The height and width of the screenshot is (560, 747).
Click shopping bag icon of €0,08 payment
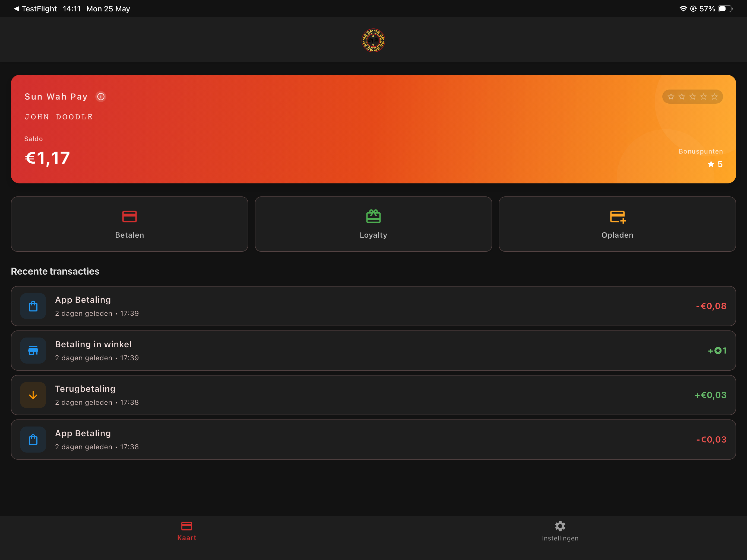[x=33, y=306]
